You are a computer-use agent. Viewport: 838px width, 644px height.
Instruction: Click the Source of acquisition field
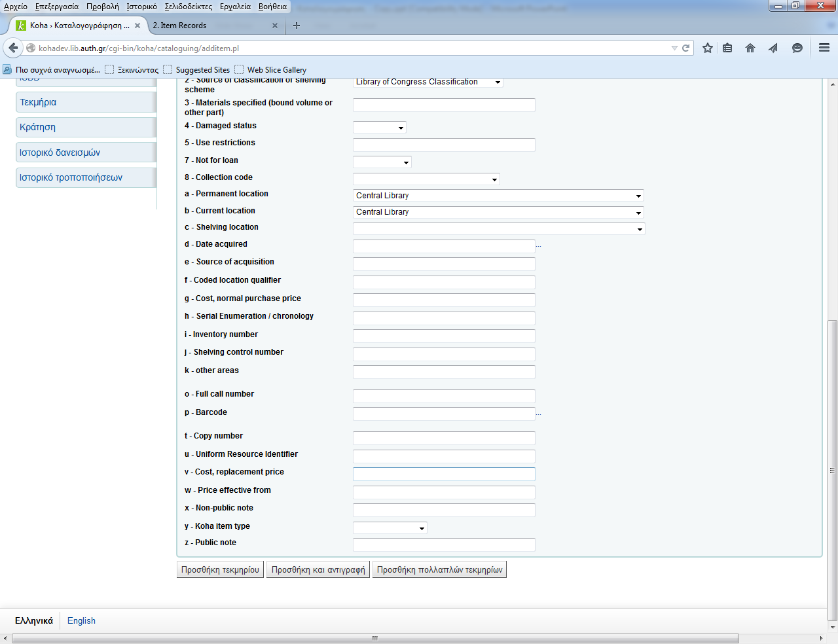click(x=444, y=264)
